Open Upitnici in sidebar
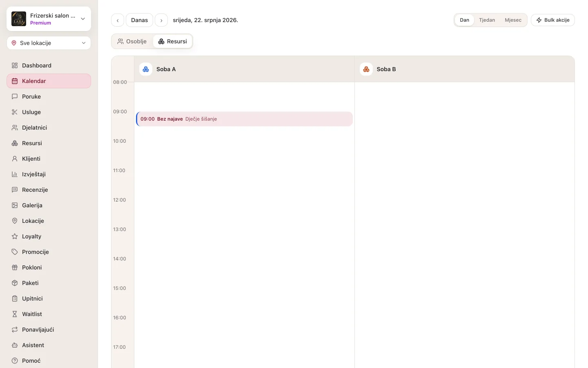This screenshot has width=588, height=368. click(x=49, y=298)
